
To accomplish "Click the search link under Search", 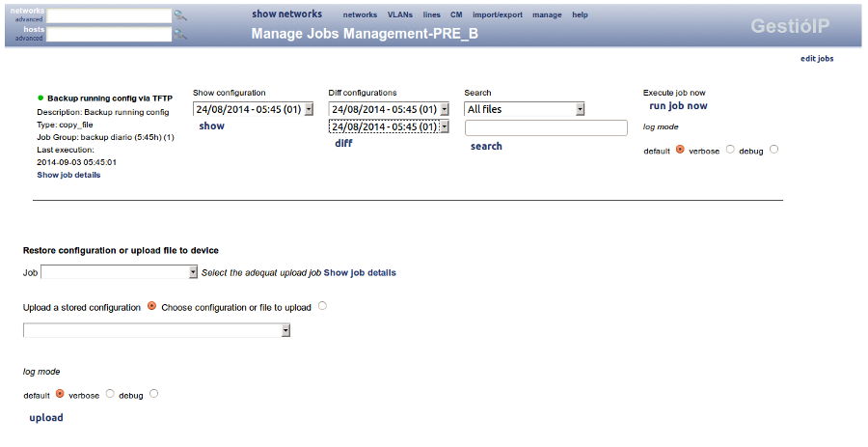I will tap(486, 146).
